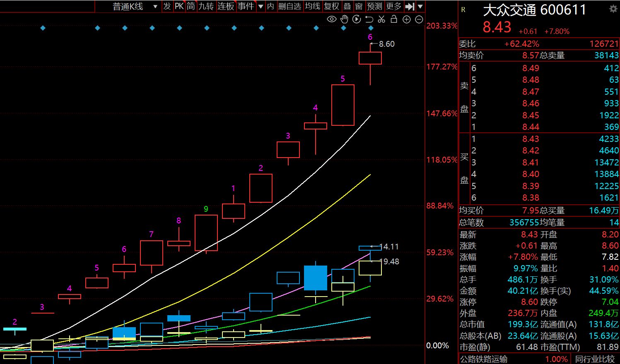
Task: Click the 叠 overlay icon
Action: [x=347, y=6]
